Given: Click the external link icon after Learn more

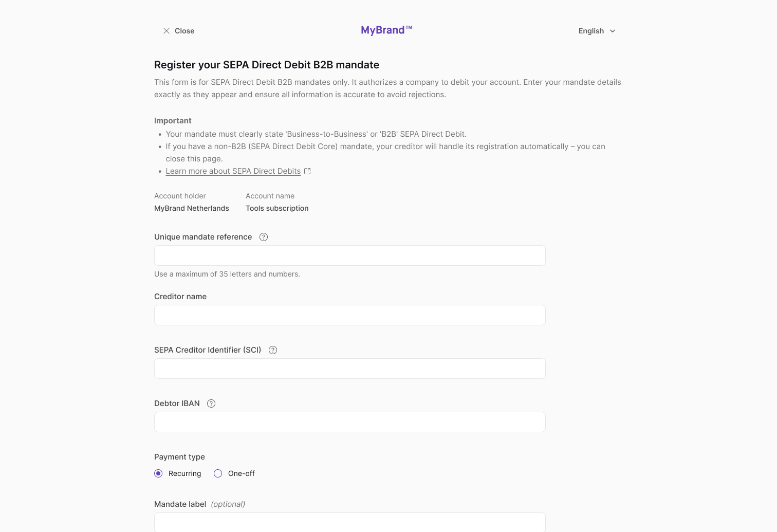Looking at the screenshot, I should pyautogui.click(x=308, y=171).
